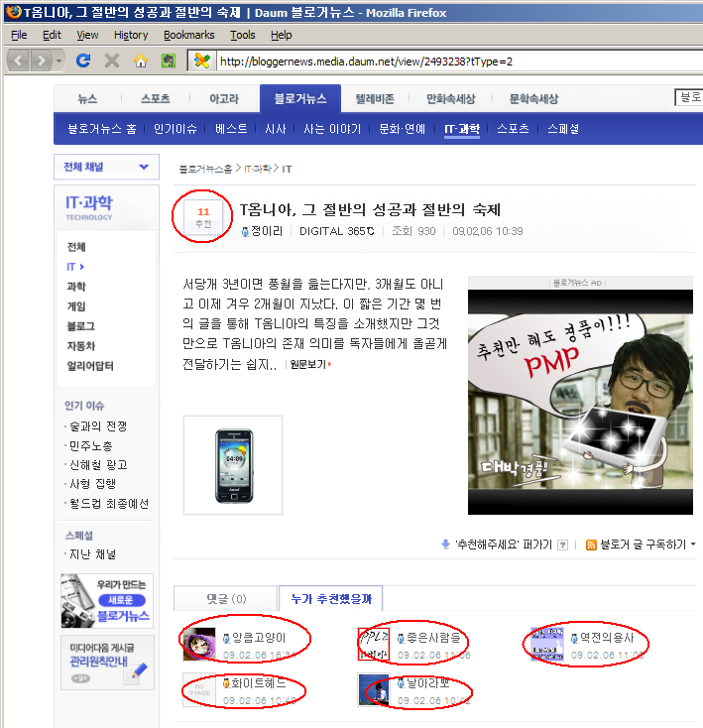
Task: Click recommender name 역전의용사
Action: pos(607,638)
